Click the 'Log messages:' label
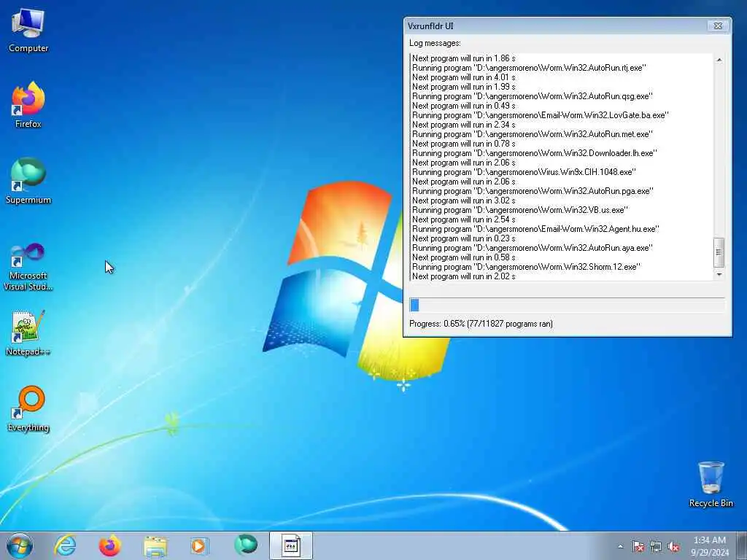This screenshot has height=560, width=747. pos(435,43)
